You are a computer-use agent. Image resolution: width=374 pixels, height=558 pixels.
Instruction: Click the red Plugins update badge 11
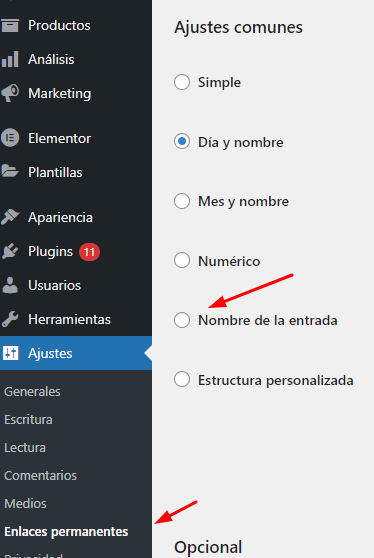89,252
